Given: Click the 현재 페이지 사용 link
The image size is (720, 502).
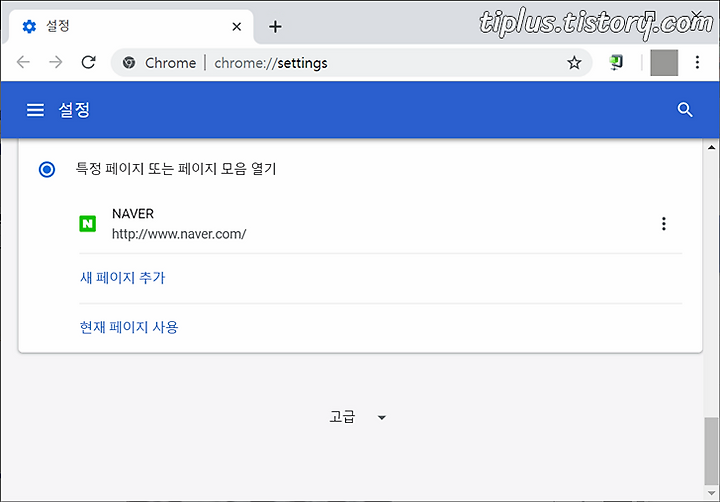Looking at the screenshot, I should 129,327.
